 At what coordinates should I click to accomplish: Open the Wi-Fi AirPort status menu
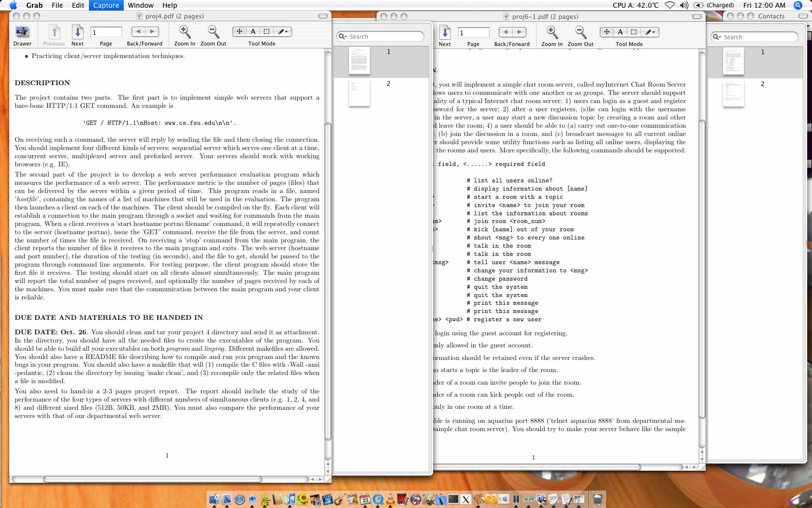(670, 5)
